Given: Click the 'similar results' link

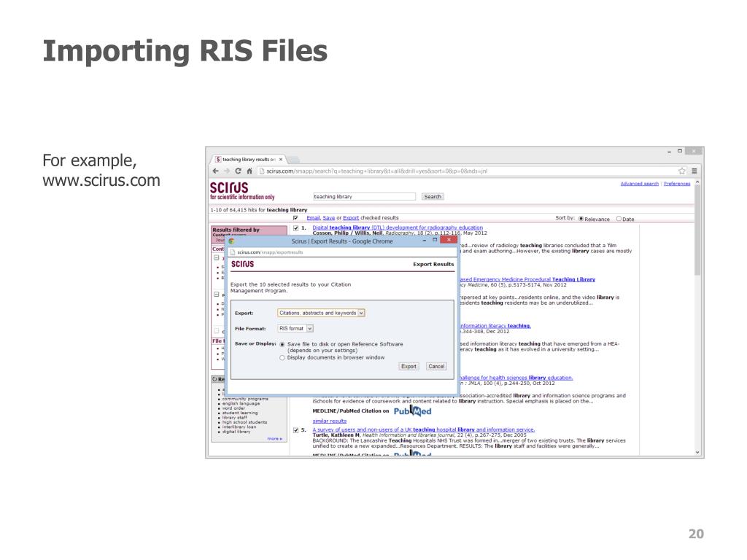Looking at the screenshot, I should 330,421.
